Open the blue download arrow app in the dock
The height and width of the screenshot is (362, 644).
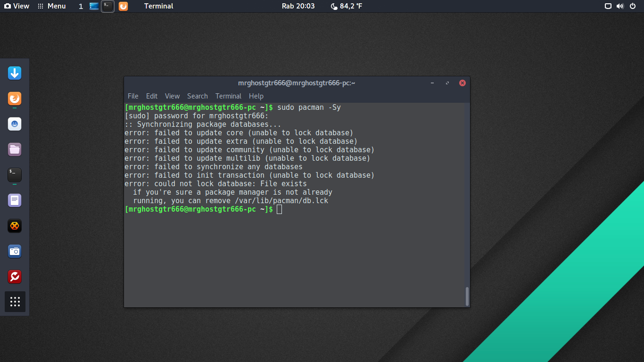pos(15,73)
